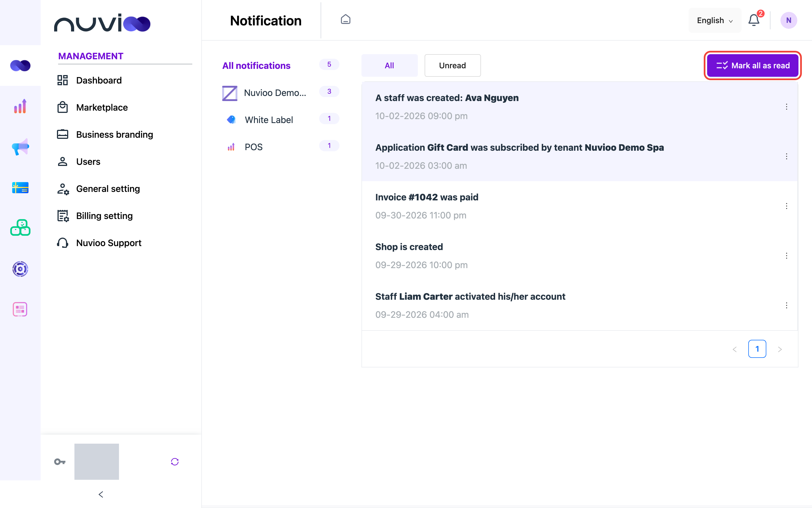Image resolution: width=812 pixels, height=508 pixels.
Task: Click the home icon in header
Action: (x=346, y=19)
